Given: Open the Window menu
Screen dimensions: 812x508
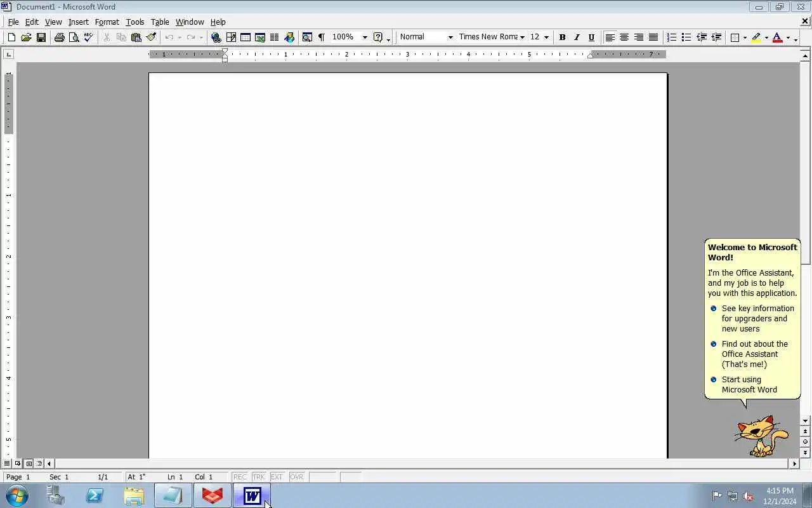Looking at the screenshot, I should click(190, 22).
